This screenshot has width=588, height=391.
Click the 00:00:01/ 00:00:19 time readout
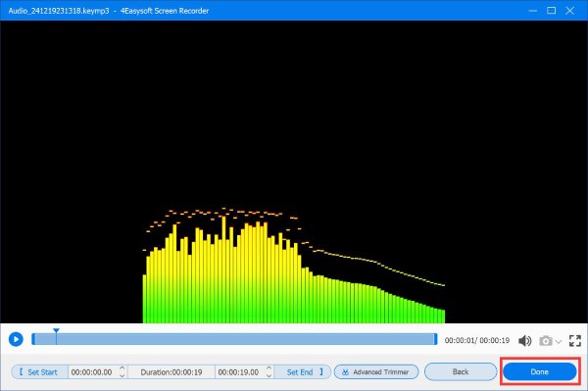point(477,340)
